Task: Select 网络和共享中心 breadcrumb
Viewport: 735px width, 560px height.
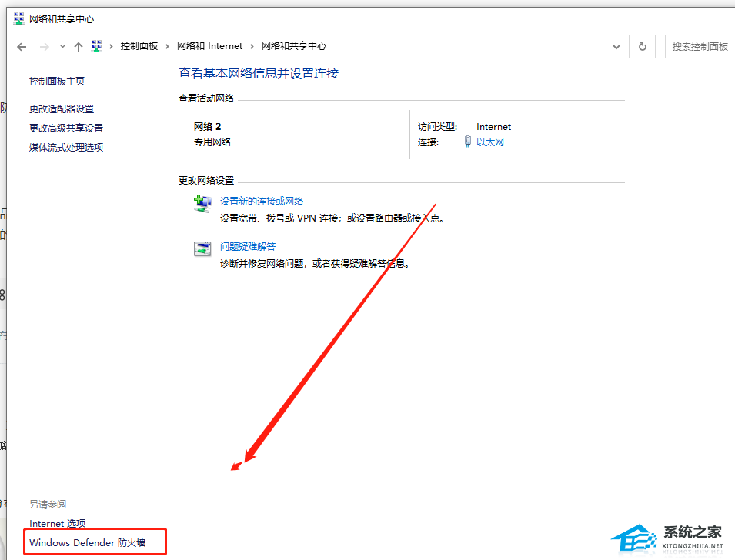Action: (x=294, y=46)
